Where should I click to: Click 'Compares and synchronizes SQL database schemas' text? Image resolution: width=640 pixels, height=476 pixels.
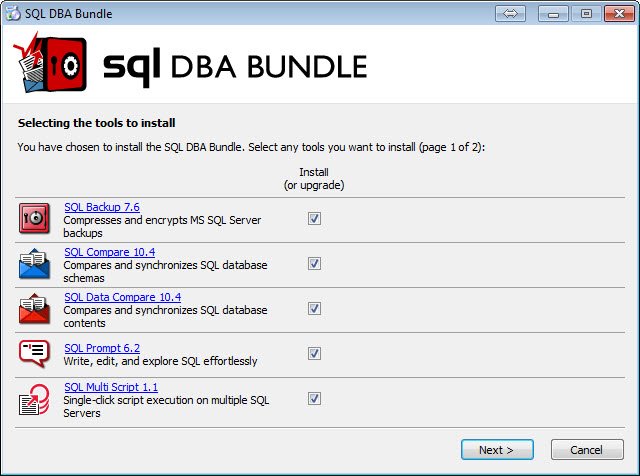point(165,271)
